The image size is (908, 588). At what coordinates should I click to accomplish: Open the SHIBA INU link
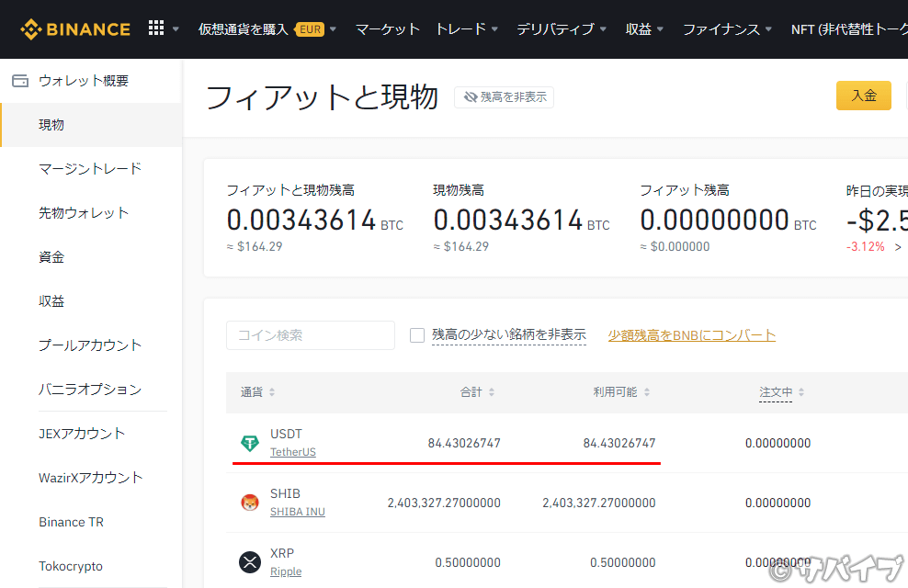coord(298,512)
